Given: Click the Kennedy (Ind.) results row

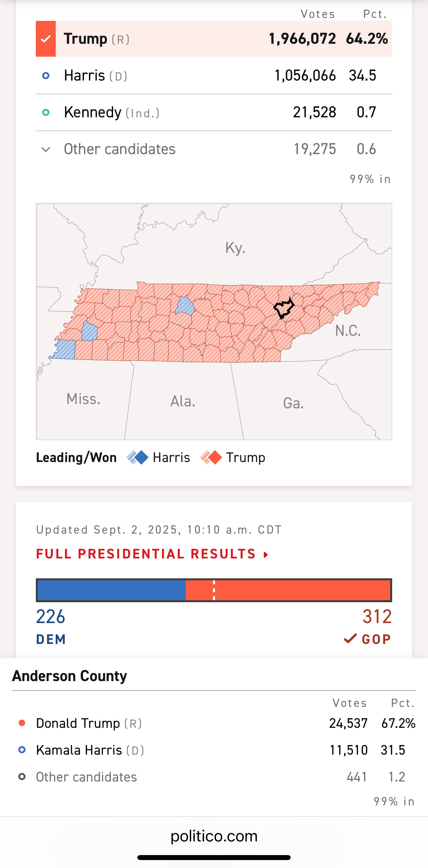Looking at the screenshot, I should 214,113.
